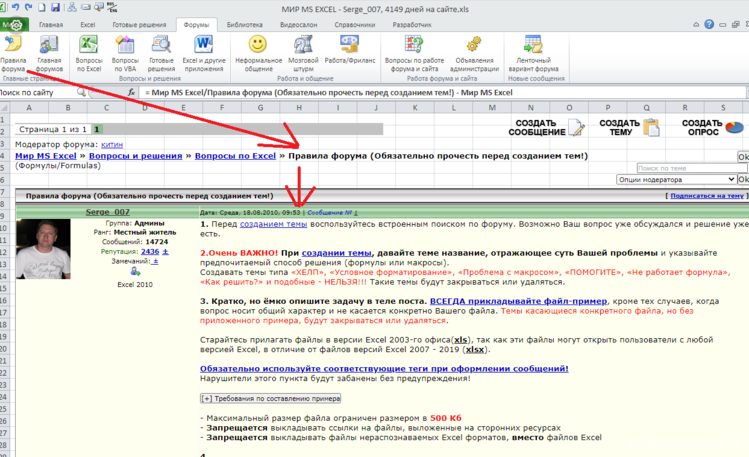Click the СОЗДАТЬ СООБЩЕНИЕ button
Screen dimensions: 749x457
pyautogui.click(x=546, y=128)
